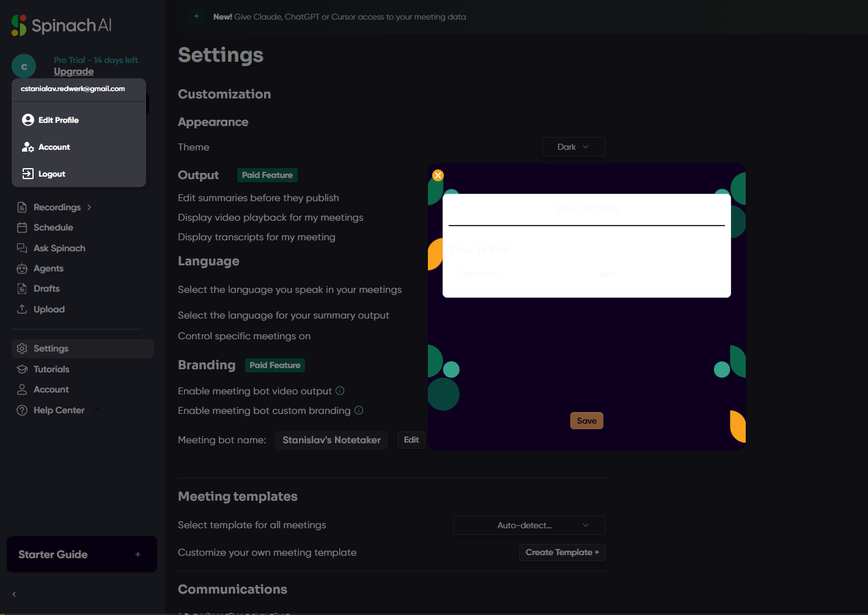Click the Schedule calendar icon

22,227
